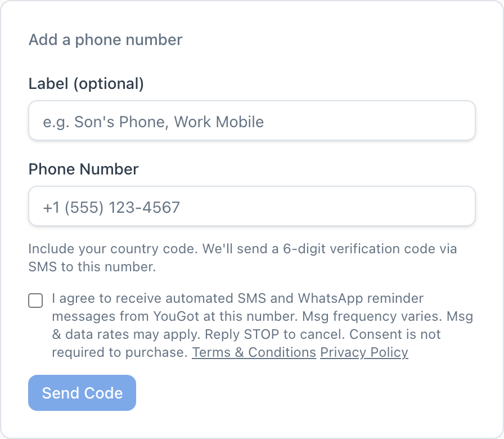
Task: Select the field showing Son's Phone placeholder
Action: click(251, 120)
